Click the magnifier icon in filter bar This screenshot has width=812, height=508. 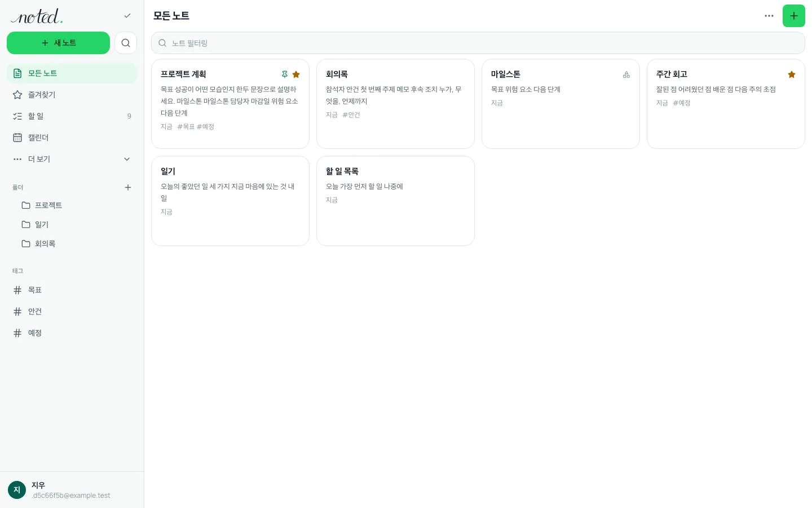pyautogui.click(x=162, y=43)
